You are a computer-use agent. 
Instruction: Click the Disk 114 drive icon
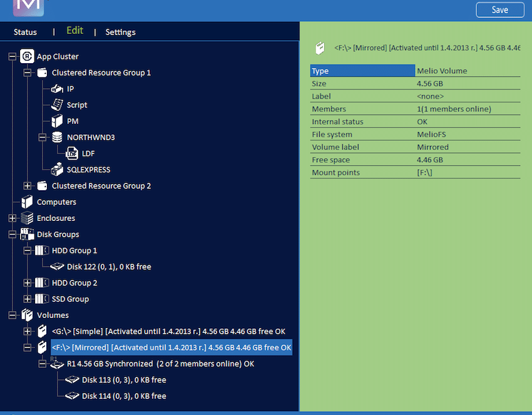click(x=72, y=396)
